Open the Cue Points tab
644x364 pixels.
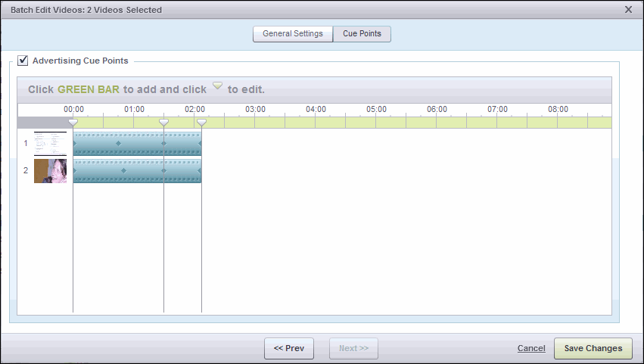click(x=362, y=34)
